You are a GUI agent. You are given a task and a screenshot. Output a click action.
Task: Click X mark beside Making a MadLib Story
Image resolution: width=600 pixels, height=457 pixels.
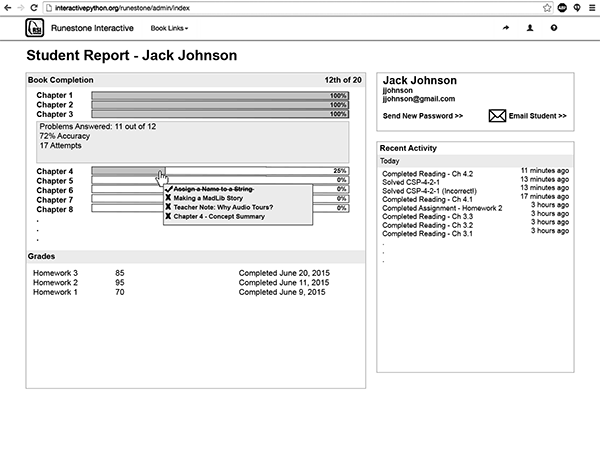coord(168,198)
